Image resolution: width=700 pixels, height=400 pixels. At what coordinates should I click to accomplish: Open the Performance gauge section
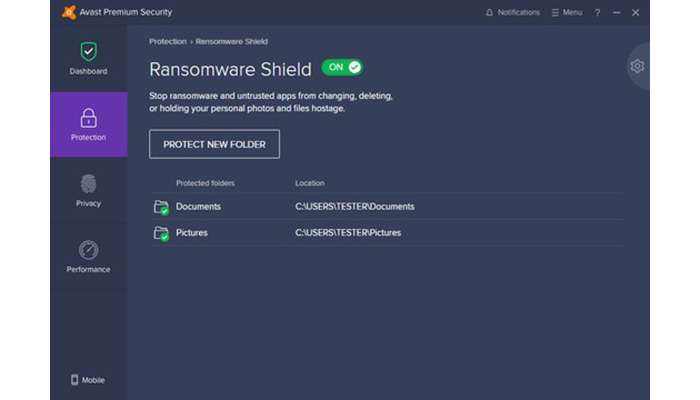[x=88, y=250]
